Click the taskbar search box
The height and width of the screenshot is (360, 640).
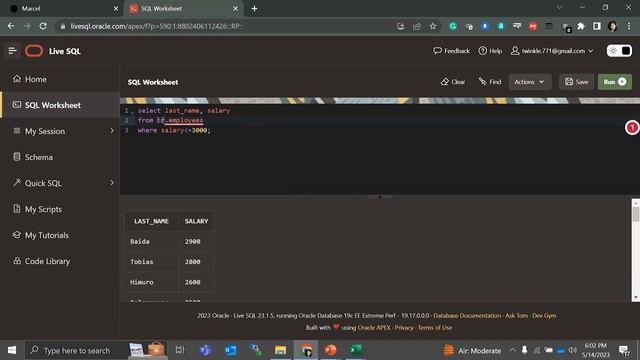tap(96, 350)
